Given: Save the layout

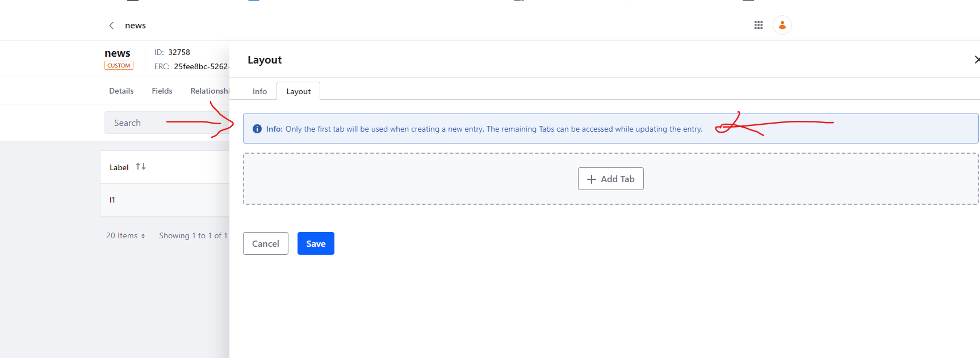Looking at the screenshot, I should [x=316, y=243].
